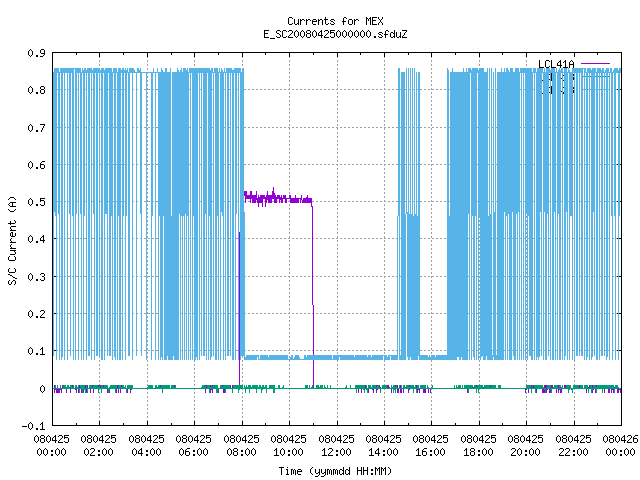The width and height of the screenshot is (640, 480).
Task: Click the -0.1 y-axis tick label
Action: pos(33,426)
